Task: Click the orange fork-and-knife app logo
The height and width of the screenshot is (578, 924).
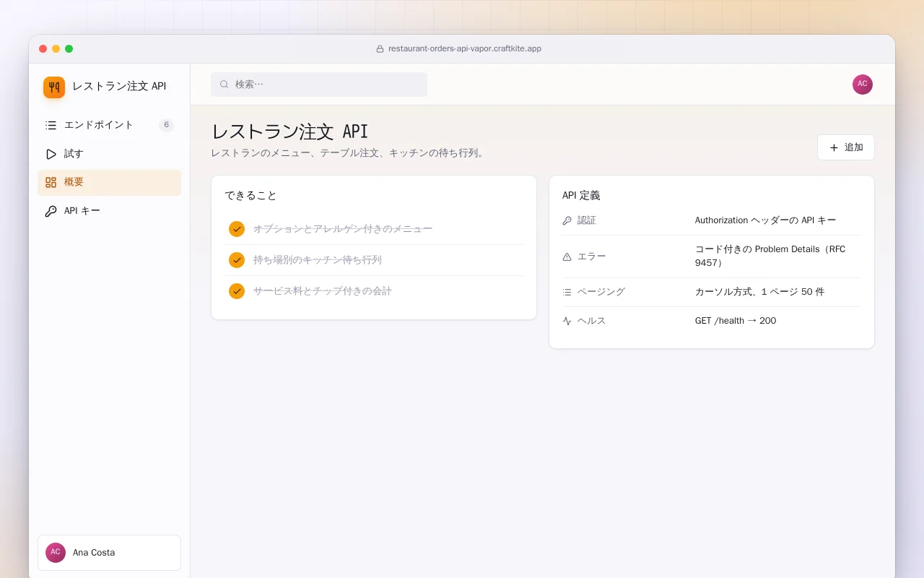Action: (x=54, y=87)
